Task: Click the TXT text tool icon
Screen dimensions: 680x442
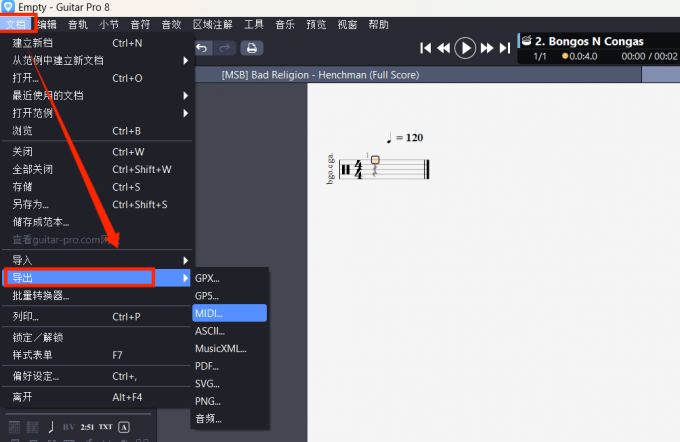Action: click(106, 428)
